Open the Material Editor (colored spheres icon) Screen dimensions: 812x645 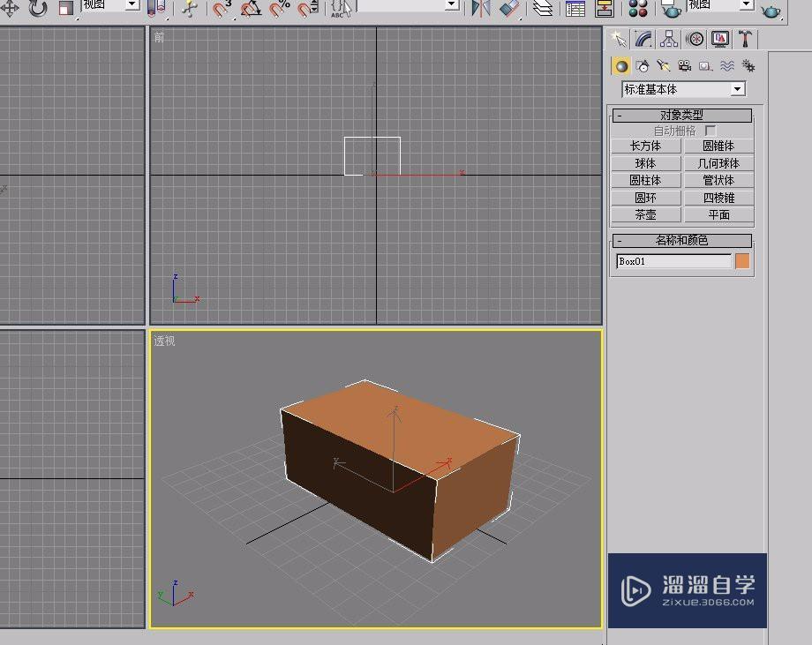coord(638,9)
